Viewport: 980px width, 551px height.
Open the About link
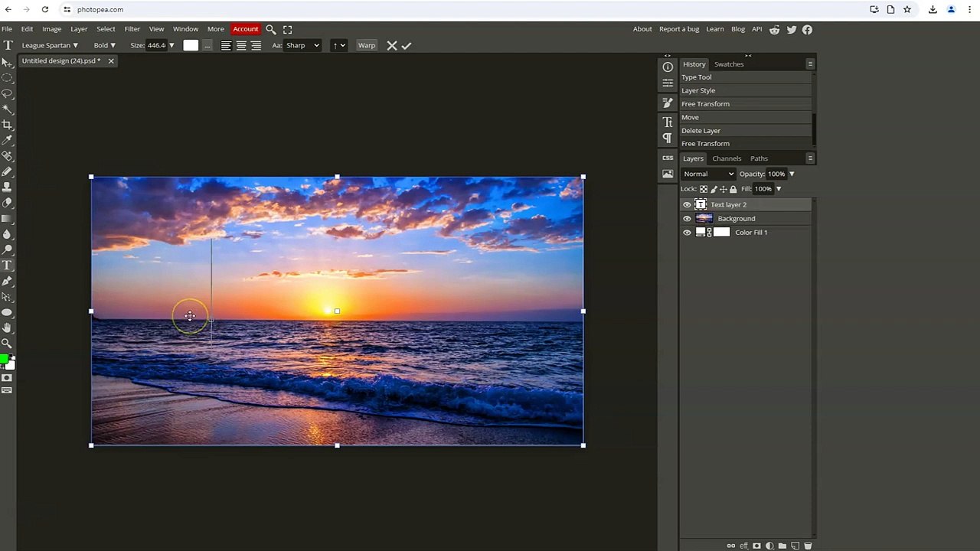[642, 29]
